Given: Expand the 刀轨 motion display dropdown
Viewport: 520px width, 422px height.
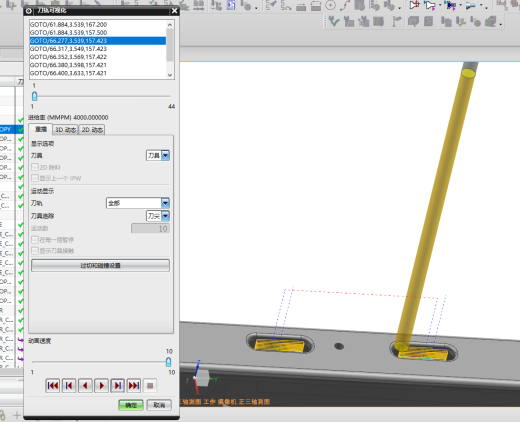Looking at the screenshot, I should [138, 203].
